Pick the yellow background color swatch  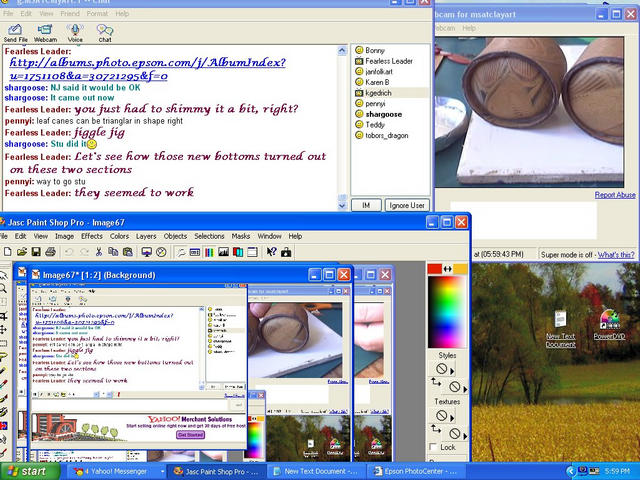pos(460,269)
